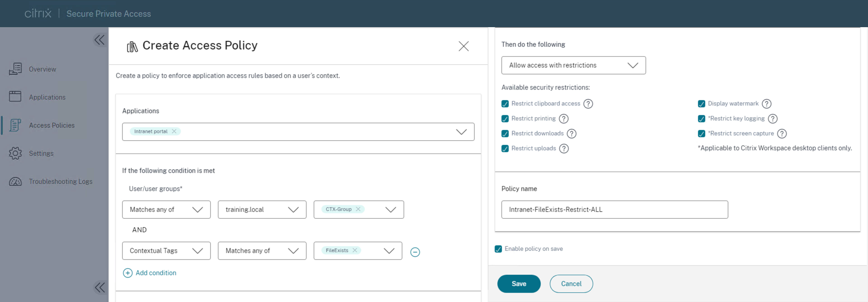Remove the Intranet portal application tag
Screen dimensions: 868x302
tap(174, 131)
